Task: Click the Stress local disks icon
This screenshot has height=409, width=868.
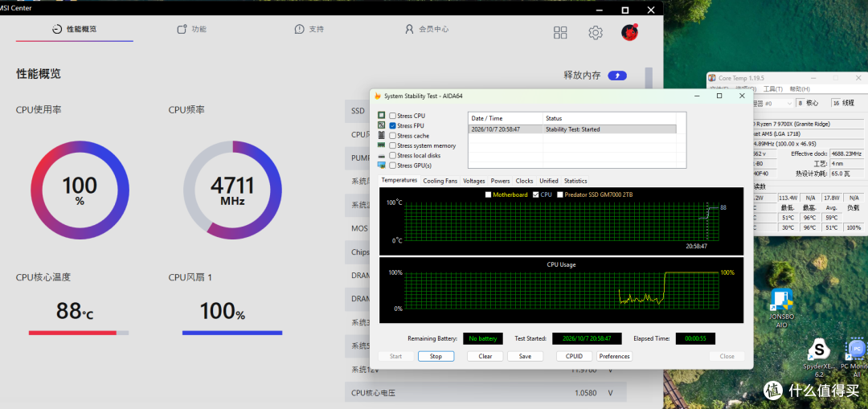Action: pyautogui.click(x=382, y=155)
